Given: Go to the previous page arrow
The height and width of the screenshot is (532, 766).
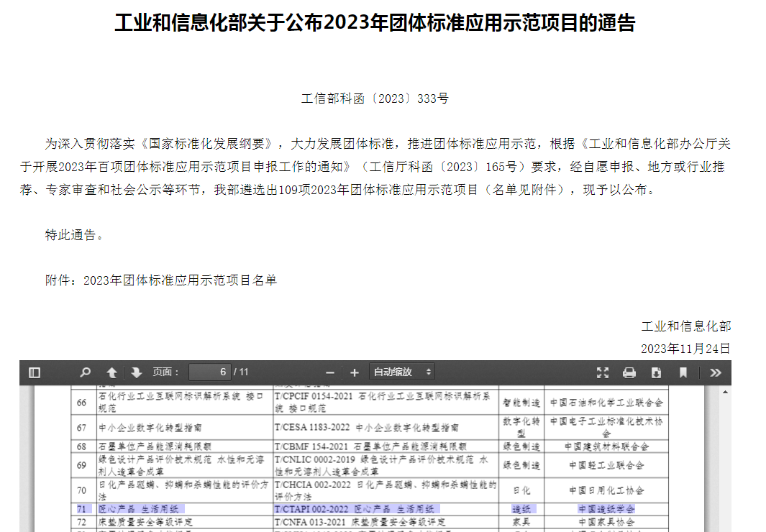Looking at the screenshot, I should (x=111, y=372).
